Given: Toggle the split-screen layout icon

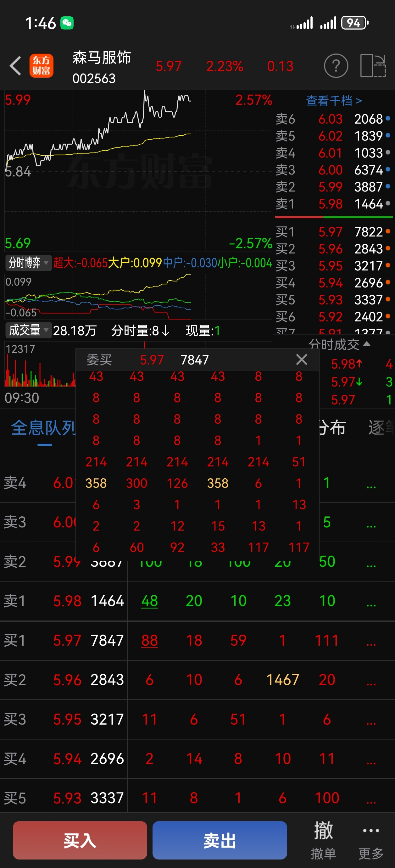Looking at the screenshot, I should click(x=373, y=66).
